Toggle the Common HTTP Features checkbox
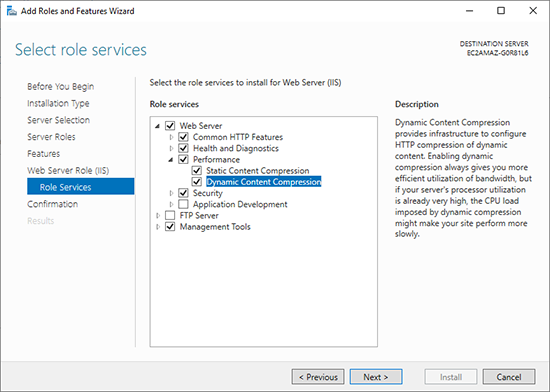This screenshot has width=550, height=392. pos(183,137)
